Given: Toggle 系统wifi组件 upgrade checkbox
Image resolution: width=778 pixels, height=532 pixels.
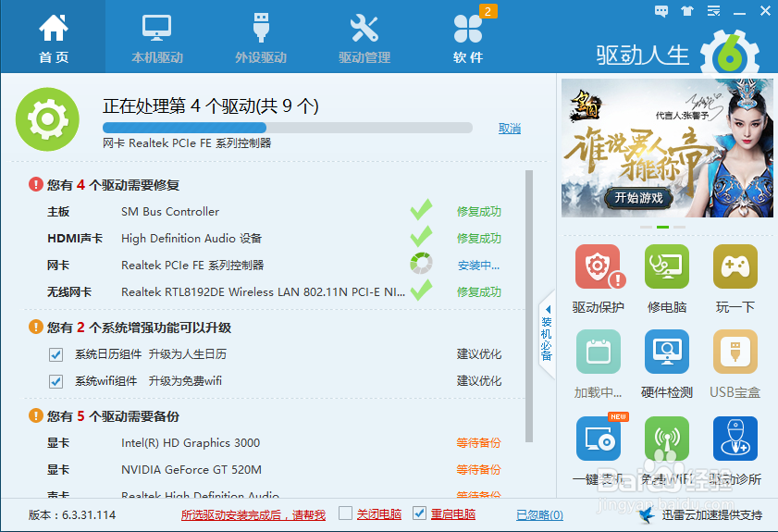Looking at the screenshot, I should [56, 381].
